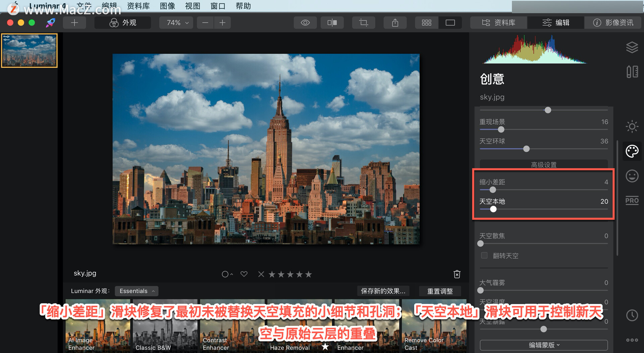Click the share export icon
This screenshot has height=353, width=644.
[x=395, y=22]
